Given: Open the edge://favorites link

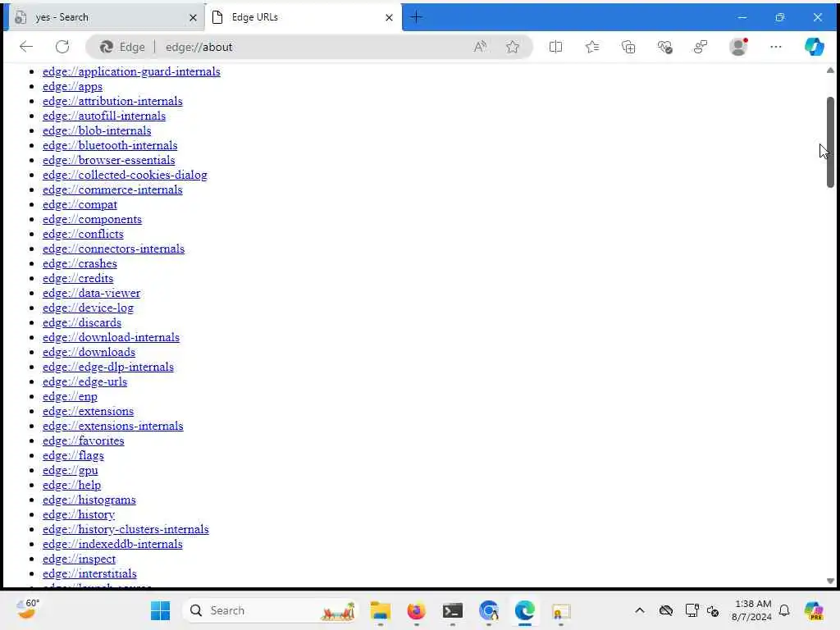Looking at the screenshot, I should pos(84,441).
